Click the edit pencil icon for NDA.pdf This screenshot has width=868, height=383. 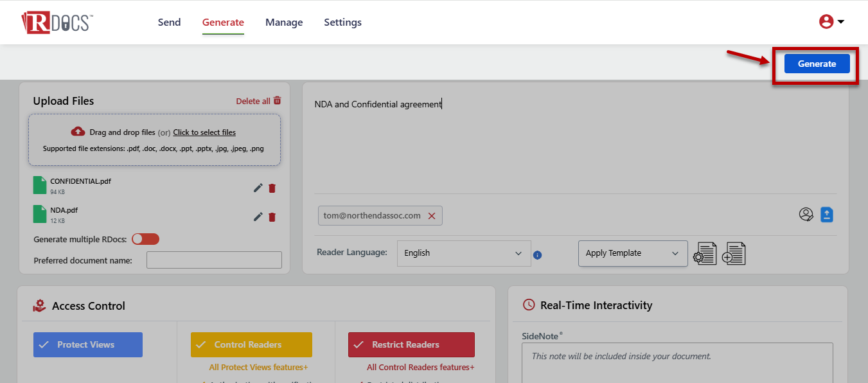tap(258, 217)
